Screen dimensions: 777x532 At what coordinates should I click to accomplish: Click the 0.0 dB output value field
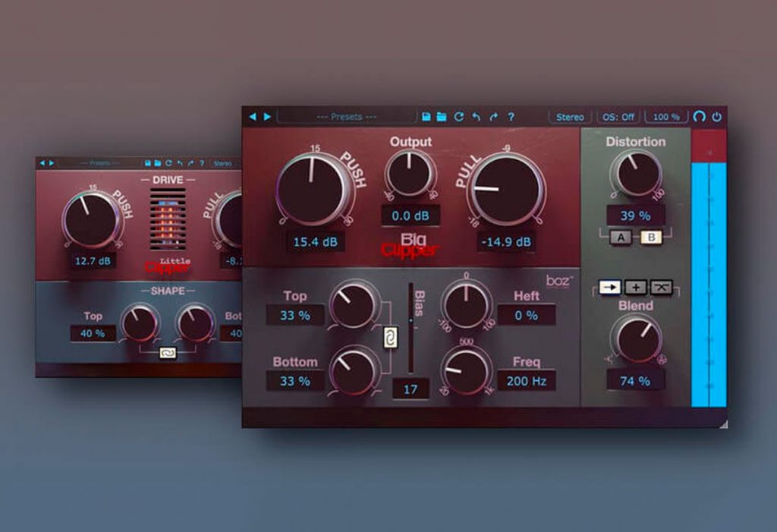pos(411,216)
